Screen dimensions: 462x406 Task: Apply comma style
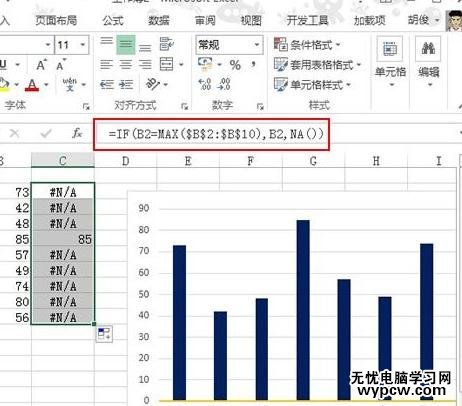[x=253, y=65]
